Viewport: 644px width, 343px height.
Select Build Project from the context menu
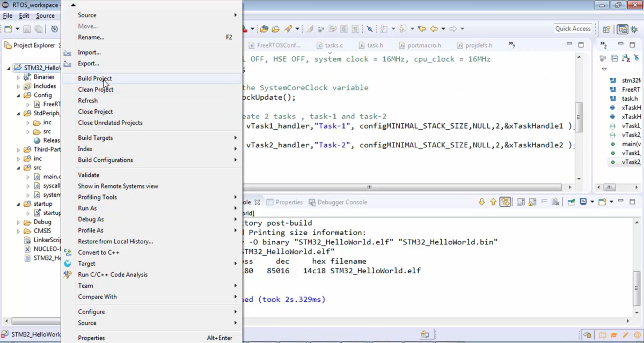[94, 78]
